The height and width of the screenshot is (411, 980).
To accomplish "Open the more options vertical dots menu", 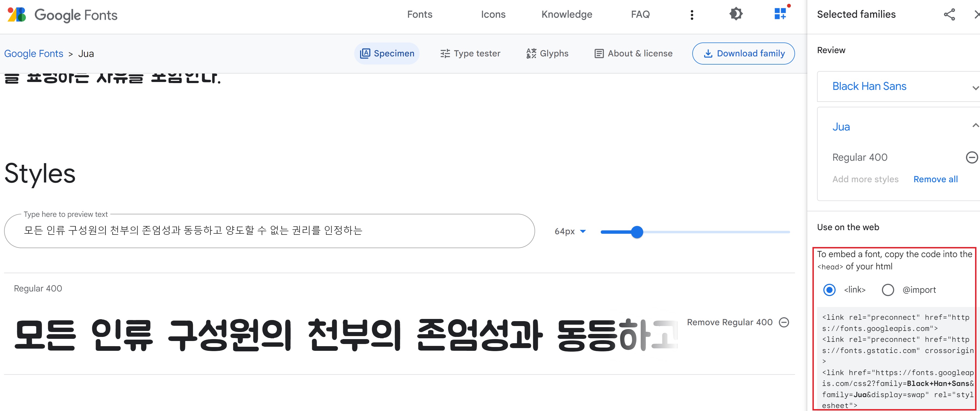I will click(692, 15).
